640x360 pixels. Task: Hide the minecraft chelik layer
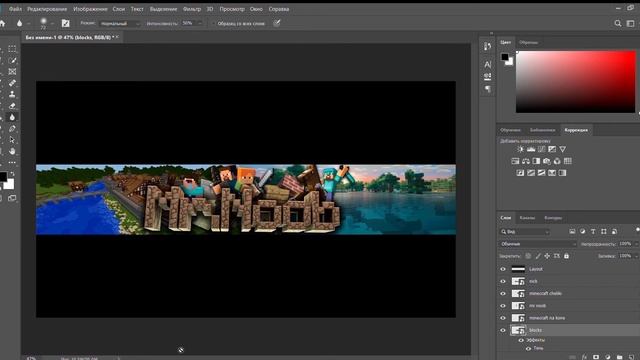(x=503, y=293)
